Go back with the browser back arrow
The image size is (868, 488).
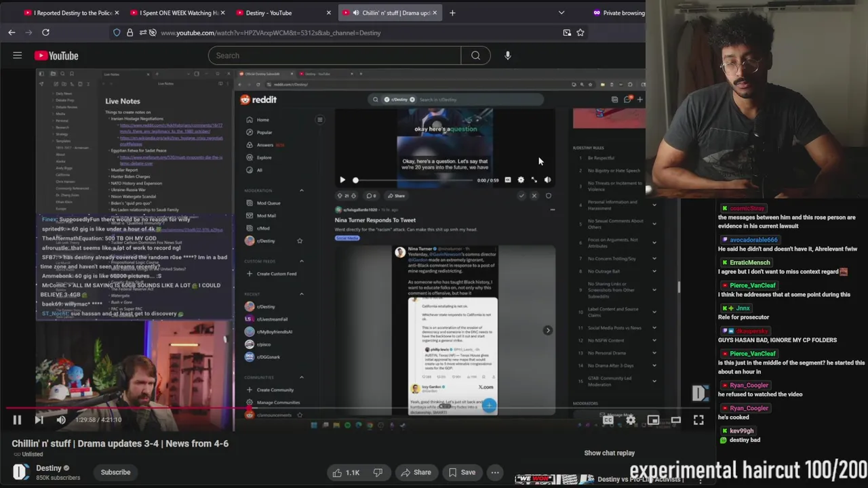coord(12,33)
